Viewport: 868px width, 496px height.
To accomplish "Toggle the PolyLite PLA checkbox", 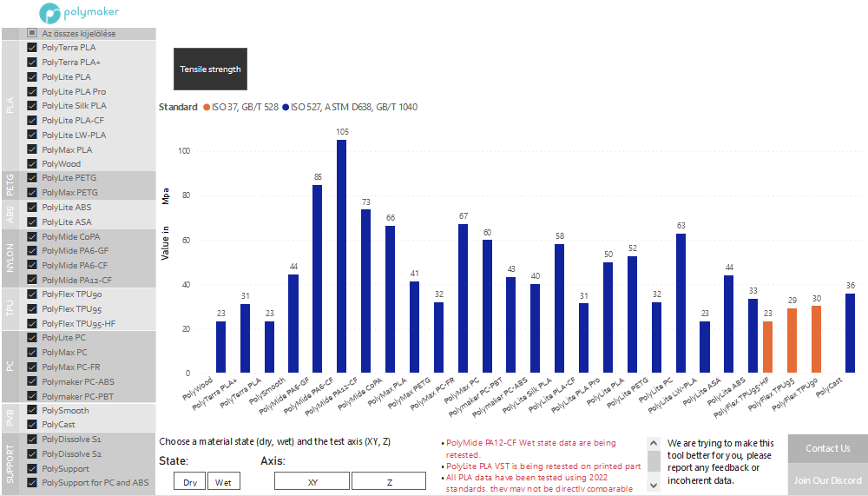I will point(32,77).
